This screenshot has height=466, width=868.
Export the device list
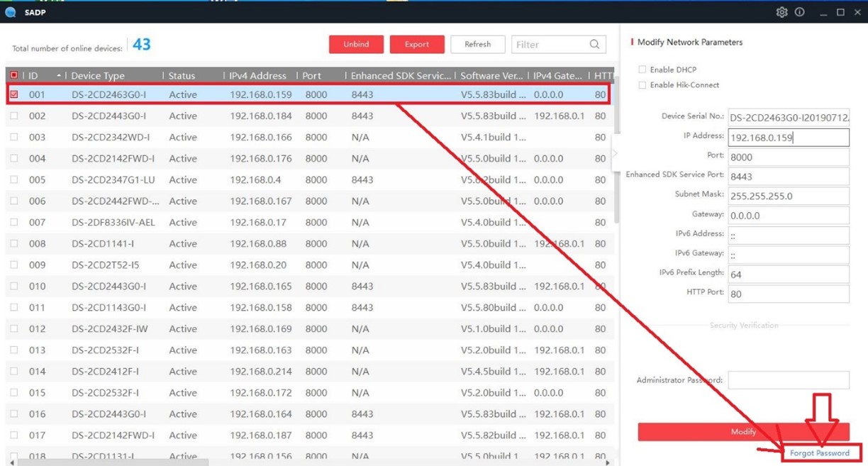click(x=417, y=44)
